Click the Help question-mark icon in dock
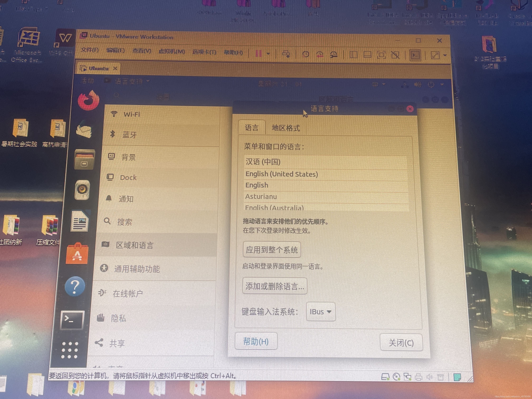 (x=75, y=286)
